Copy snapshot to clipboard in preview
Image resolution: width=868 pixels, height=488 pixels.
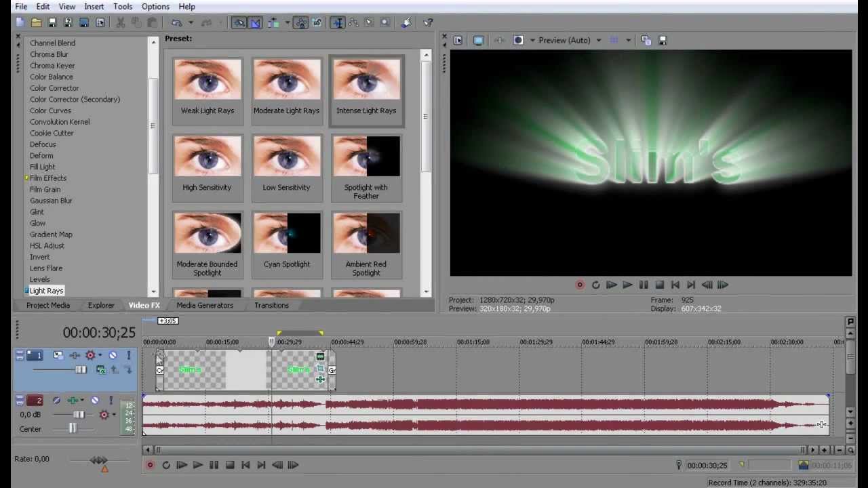(646, 41)
